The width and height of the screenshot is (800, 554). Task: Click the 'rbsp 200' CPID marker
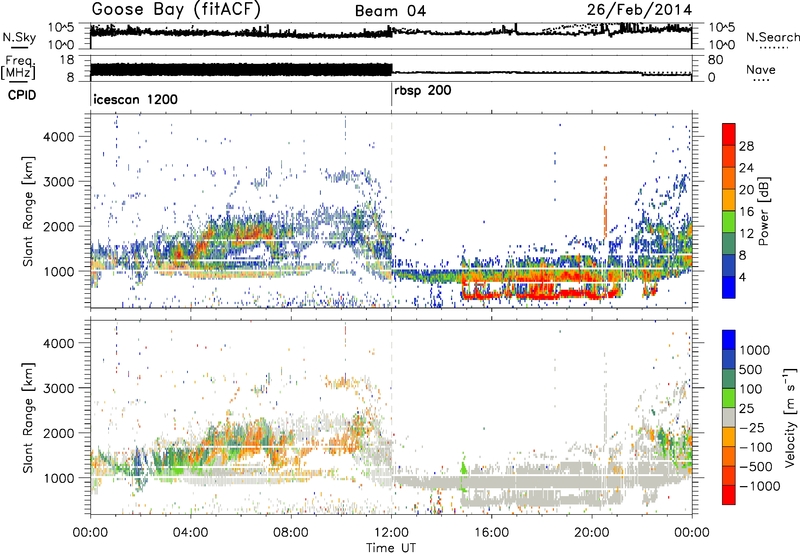(x=423, y=91)
